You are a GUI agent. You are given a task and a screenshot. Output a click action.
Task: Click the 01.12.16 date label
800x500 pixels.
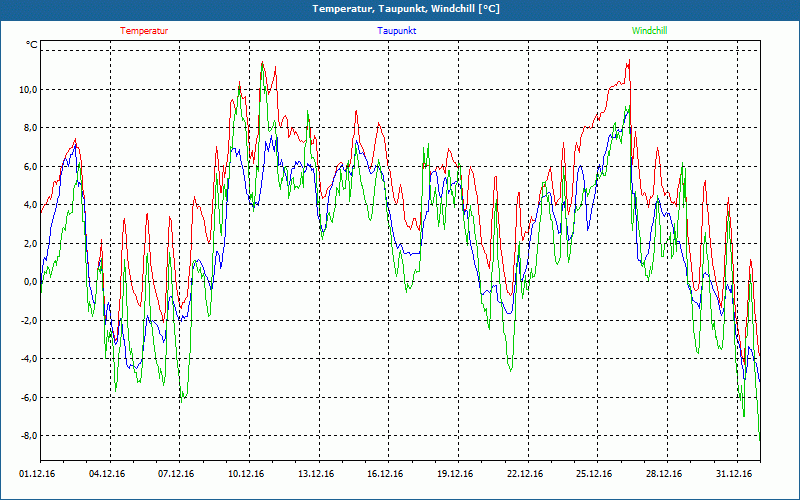click(x=37, y=474)
